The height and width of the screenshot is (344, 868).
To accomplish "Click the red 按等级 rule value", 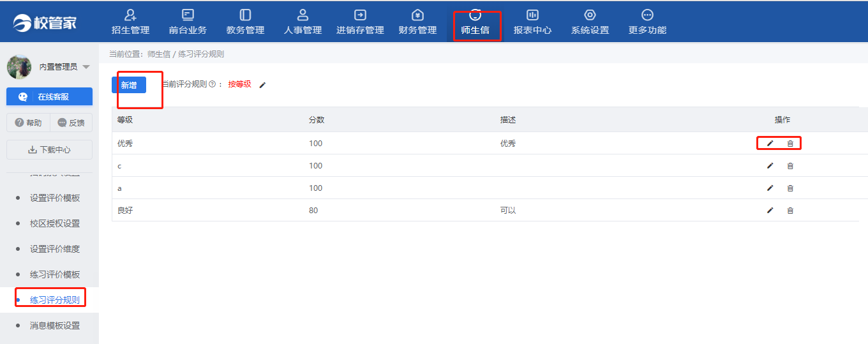I will pos(240,84).
